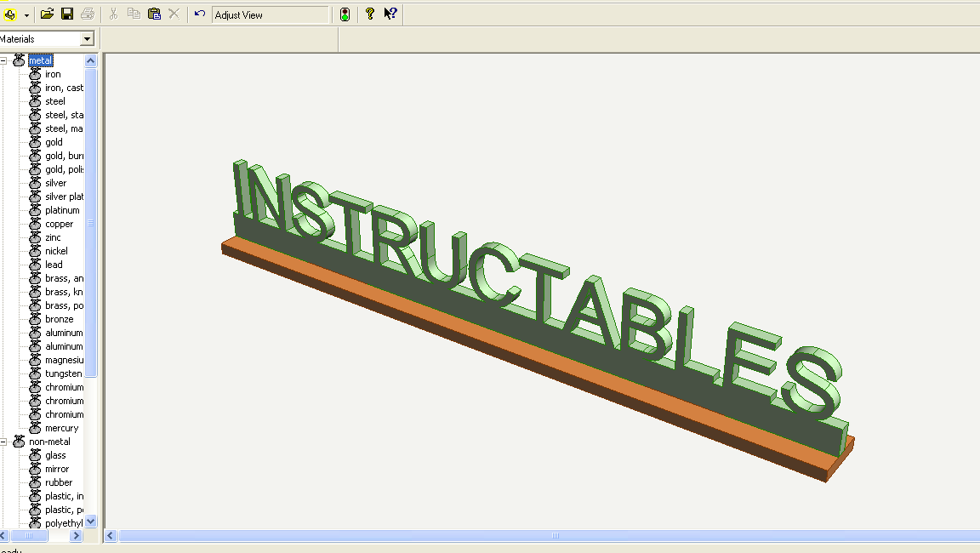Select the zinc material

click(x=53, y=237)
